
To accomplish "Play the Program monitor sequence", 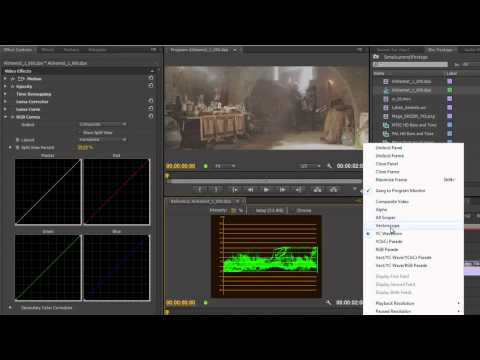I will 266,190.
